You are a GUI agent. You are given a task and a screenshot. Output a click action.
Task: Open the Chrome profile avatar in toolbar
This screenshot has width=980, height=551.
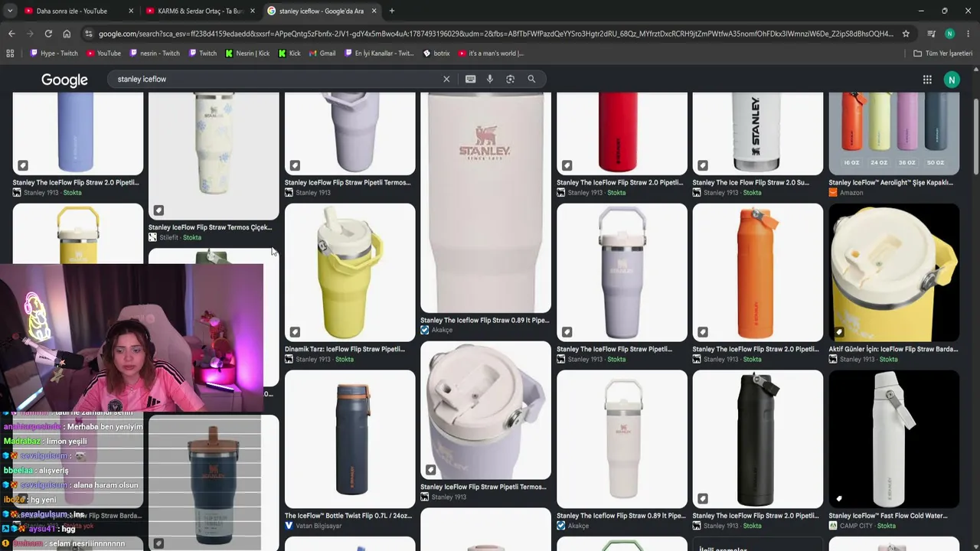949,34
